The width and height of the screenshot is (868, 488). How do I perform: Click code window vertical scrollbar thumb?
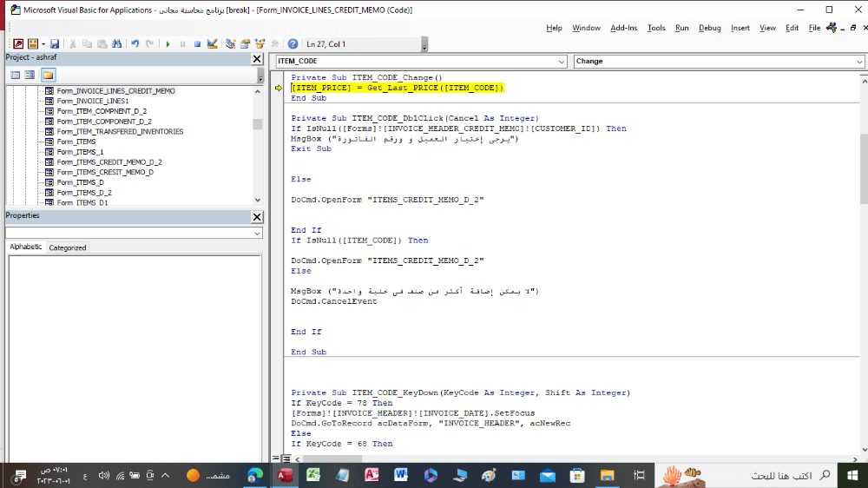864,168
